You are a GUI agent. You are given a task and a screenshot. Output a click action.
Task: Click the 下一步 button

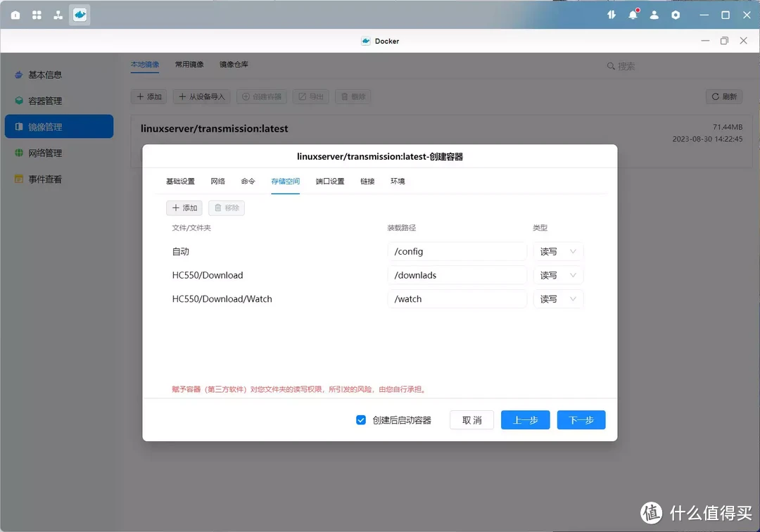click(x=581, y=420)
